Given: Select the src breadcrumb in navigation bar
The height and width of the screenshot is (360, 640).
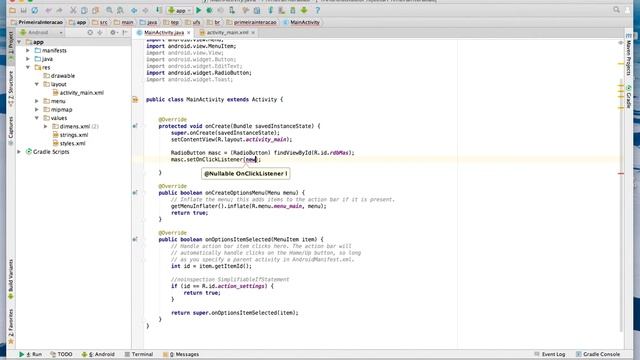Looking at the screenshot, I should [100, 22].
